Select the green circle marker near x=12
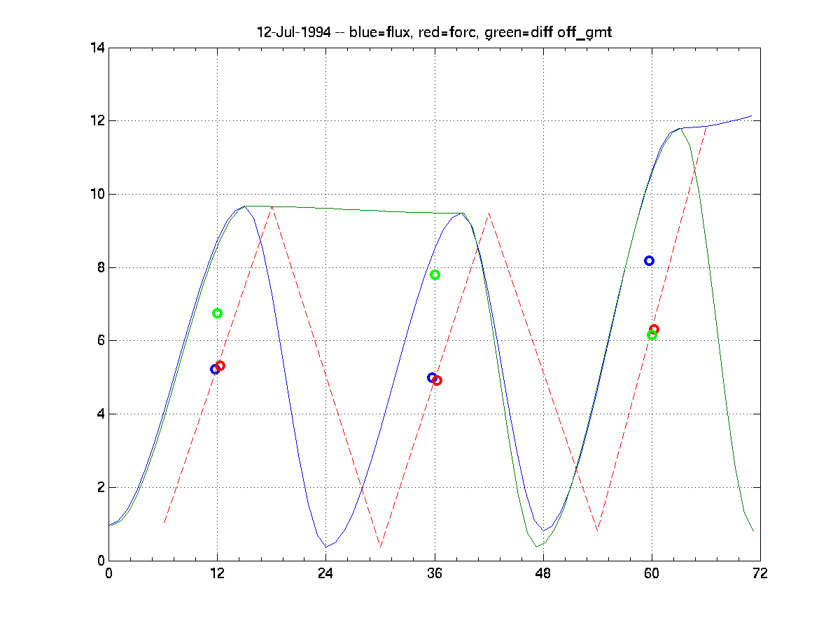The width and height of the screenshot is (840, 630). 217,313
